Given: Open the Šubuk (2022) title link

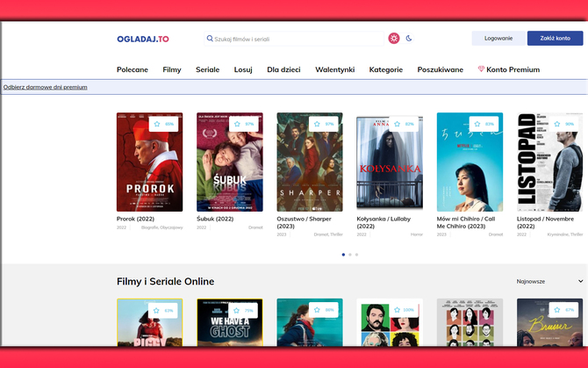Looking at the screenshot, I should [215, 219].
